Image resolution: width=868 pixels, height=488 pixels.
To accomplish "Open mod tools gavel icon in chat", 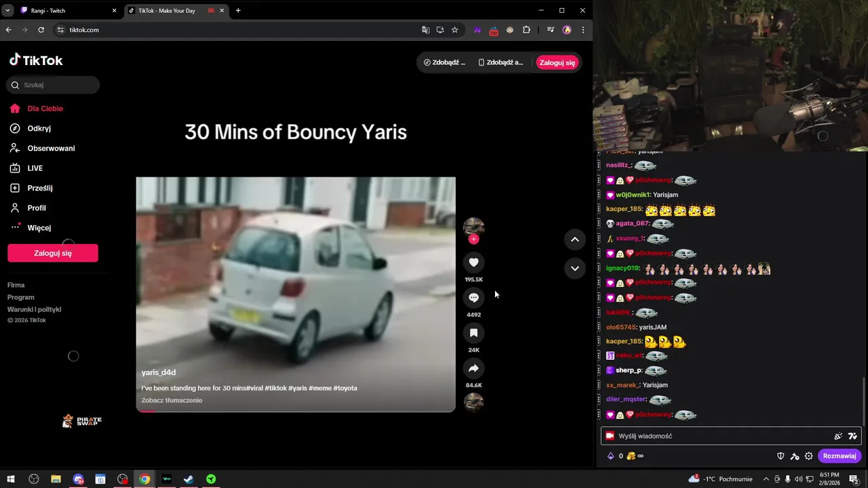I will coord(795,456).
